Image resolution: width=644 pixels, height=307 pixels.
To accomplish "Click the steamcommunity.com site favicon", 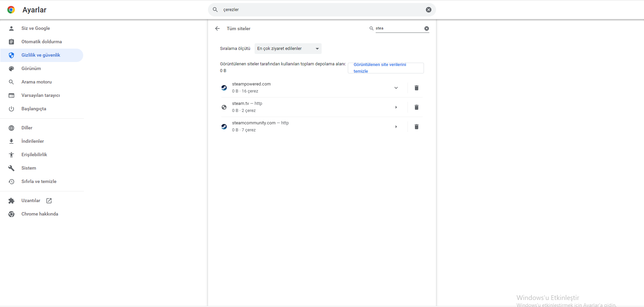I will tap(224, 127).
